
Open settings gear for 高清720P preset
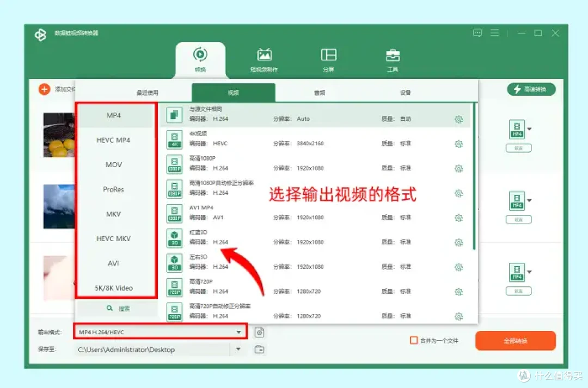[458, 292]
